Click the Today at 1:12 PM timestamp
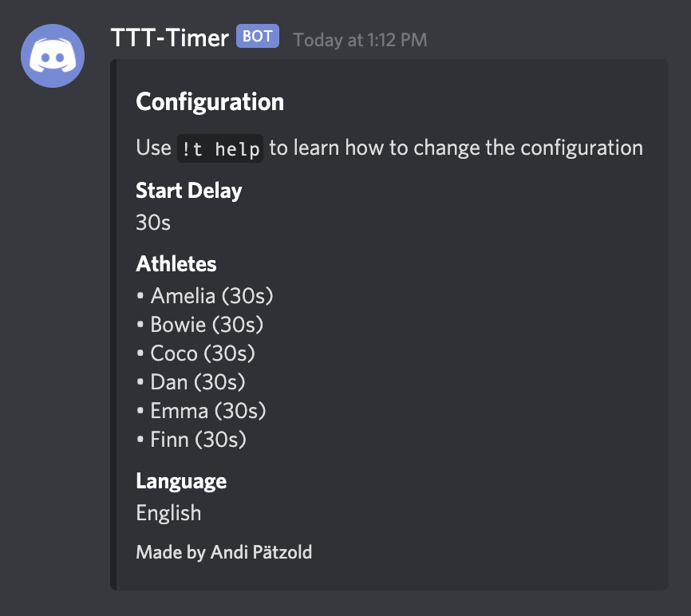 (360, 39)
